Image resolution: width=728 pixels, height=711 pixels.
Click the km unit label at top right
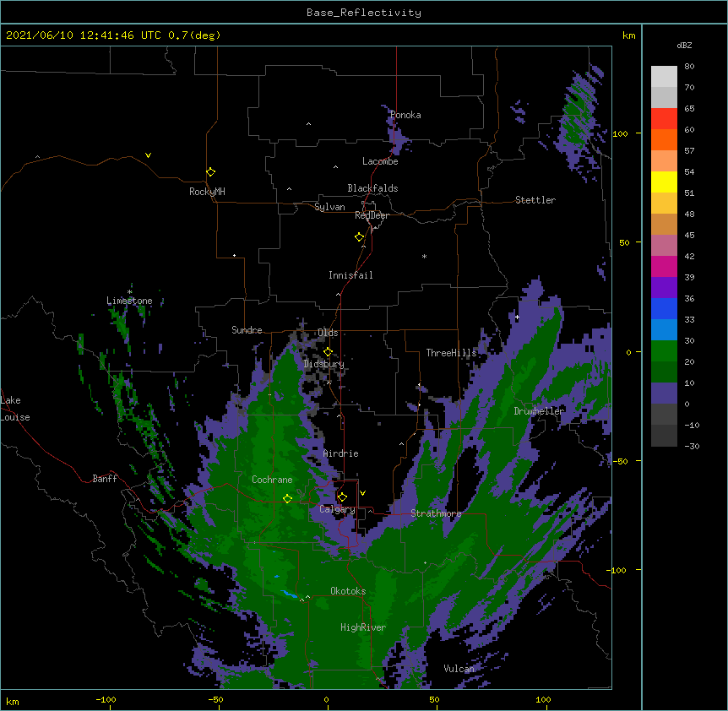(628, 35)
